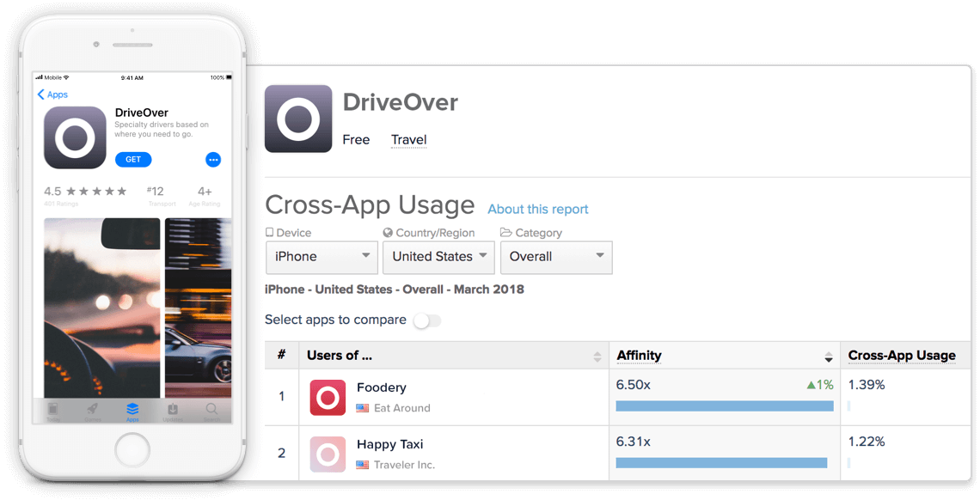Open the Overall category dropdown
The image size is (980, 500).
click(x=556, y=257)
